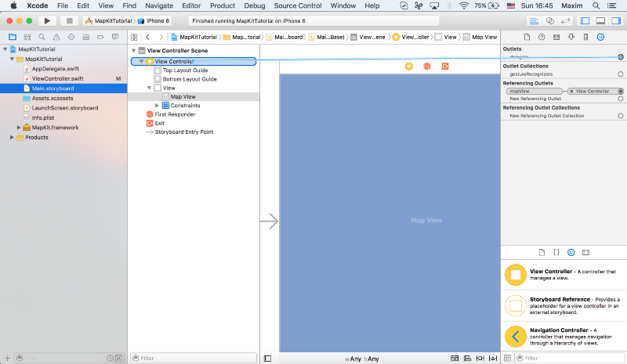
Task: Show the Report navigator
Action: (x=115, y=37)
